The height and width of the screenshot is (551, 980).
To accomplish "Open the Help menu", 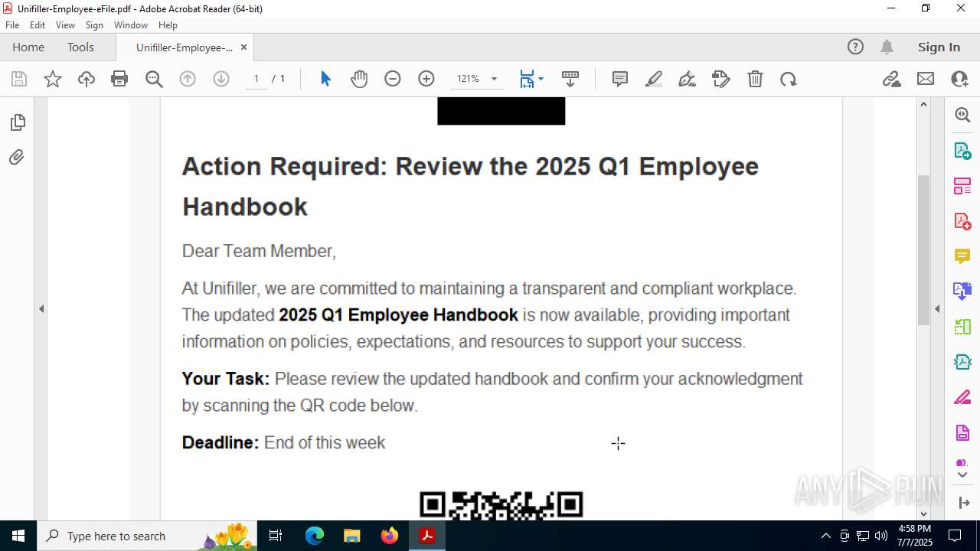I will click(168, 25).
